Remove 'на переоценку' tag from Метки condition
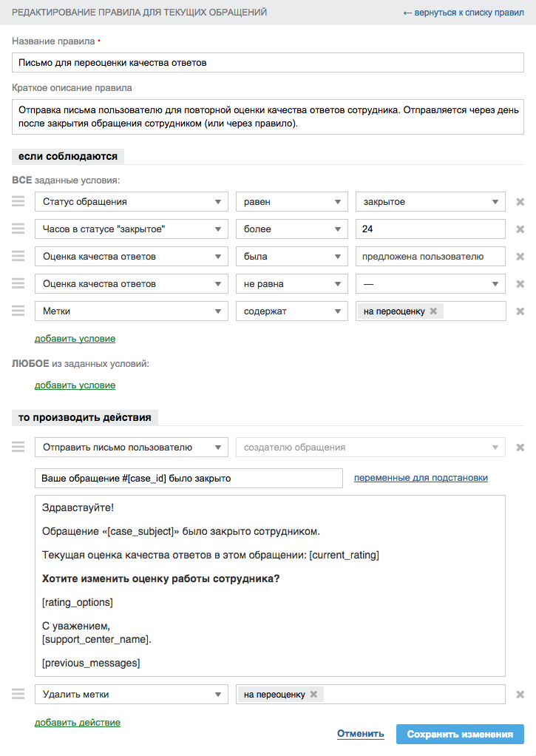 click(433, 311)
